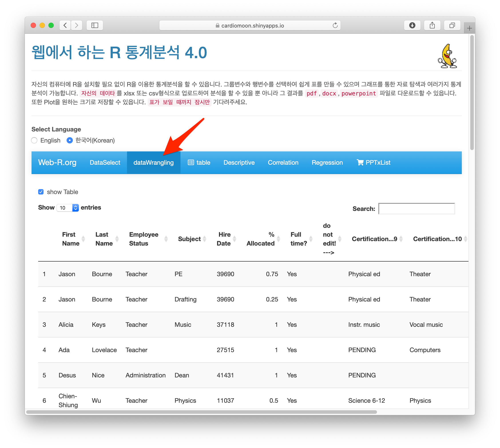Click the Safari back arrow button
This screenshot has height=448, width=500.
point(65,25)
